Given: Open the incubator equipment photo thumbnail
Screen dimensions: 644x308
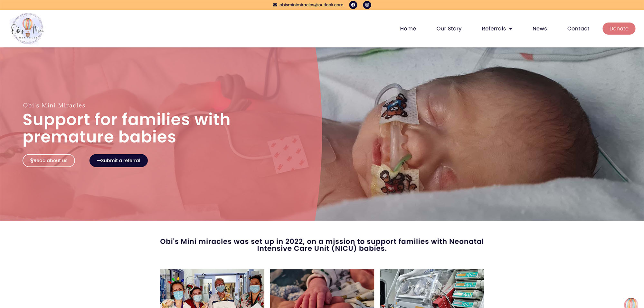Looking at the screenshot, I should coord(432,288).
